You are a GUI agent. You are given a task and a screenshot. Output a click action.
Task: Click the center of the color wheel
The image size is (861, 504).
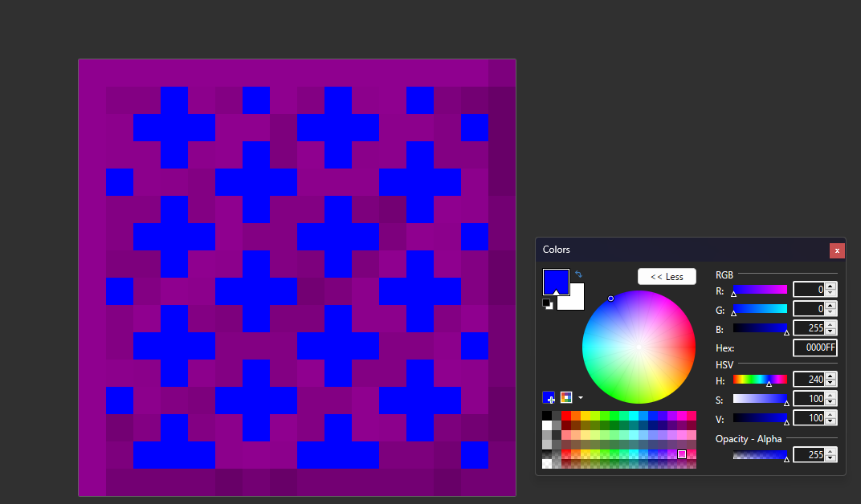(x=639, y=347)
